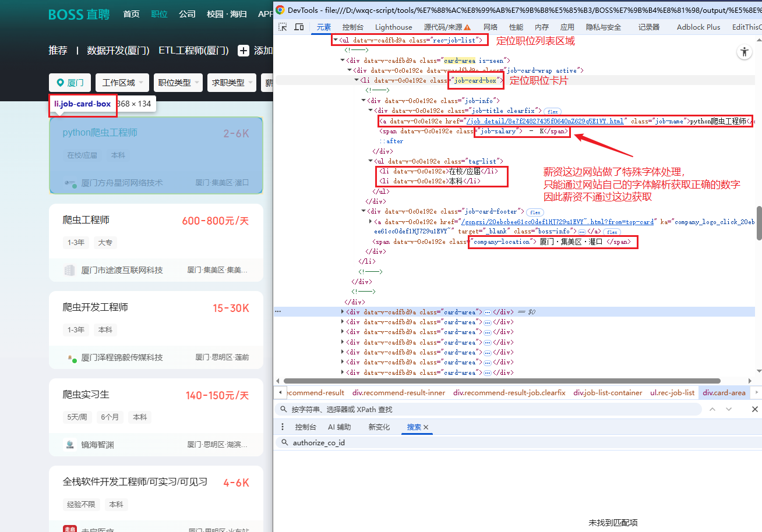The height and width of the screenshot is (532, 762).
Task: Click the authorize_co_id search field
Action: (x=517, y=442)
